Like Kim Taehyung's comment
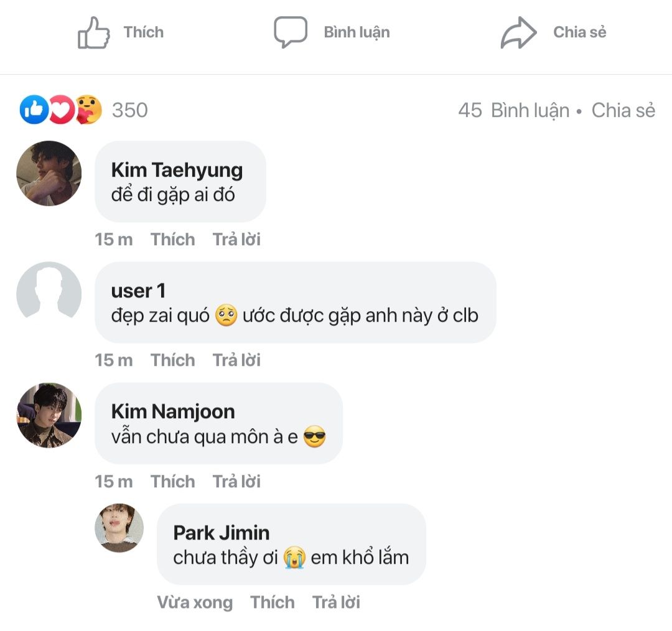Viewport: 672px width, 631px height. [172, 240]
